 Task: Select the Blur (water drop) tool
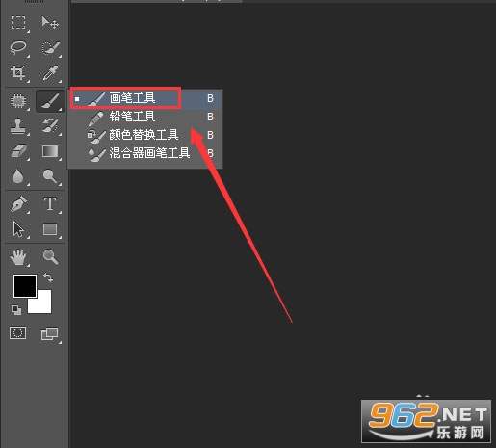18,176
